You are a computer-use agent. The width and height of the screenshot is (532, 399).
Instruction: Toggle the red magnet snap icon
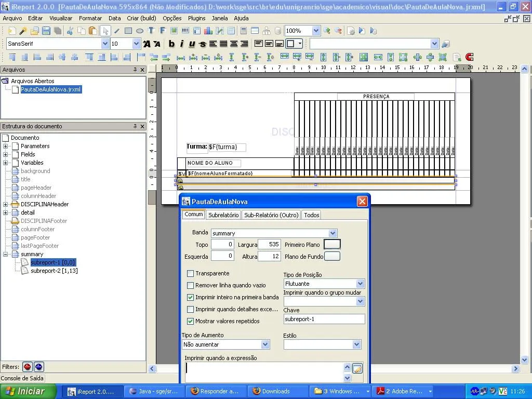coord(470,57)
